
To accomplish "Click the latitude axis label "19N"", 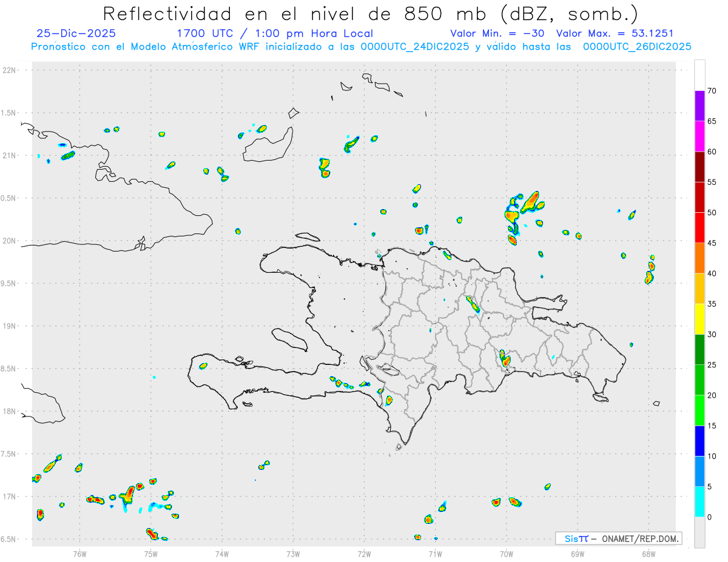I will tap(9, 326).
